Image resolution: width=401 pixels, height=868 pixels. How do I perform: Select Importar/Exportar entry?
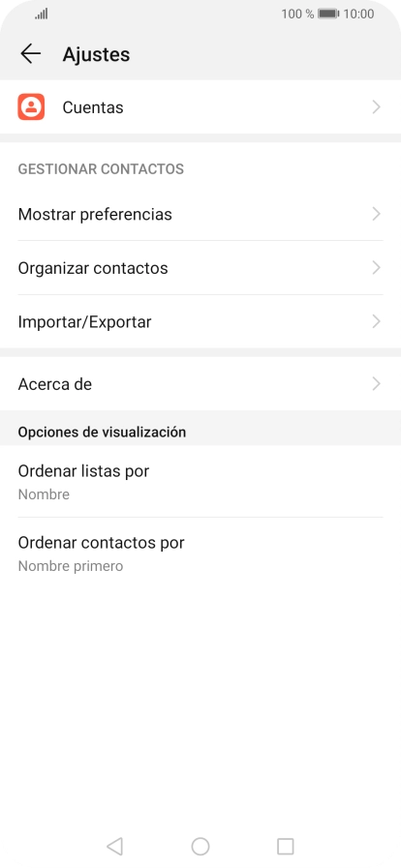(200, 321)
